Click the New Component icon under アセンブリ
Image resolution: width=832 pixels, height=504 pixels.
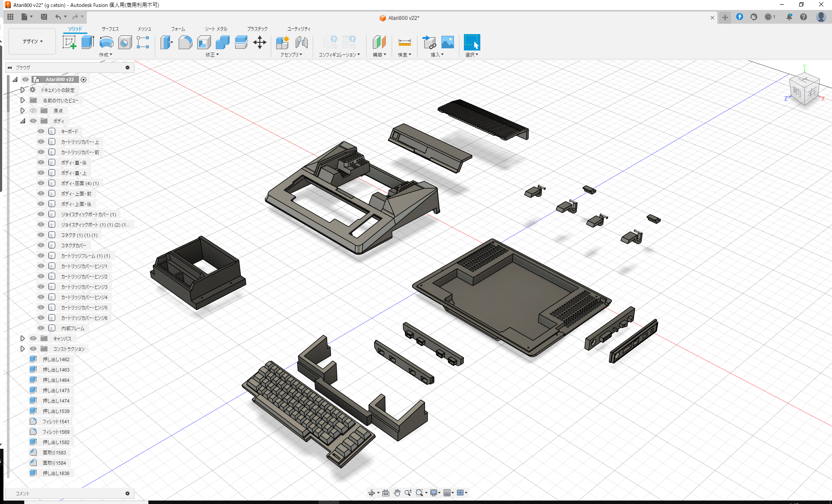pos(283,42)
